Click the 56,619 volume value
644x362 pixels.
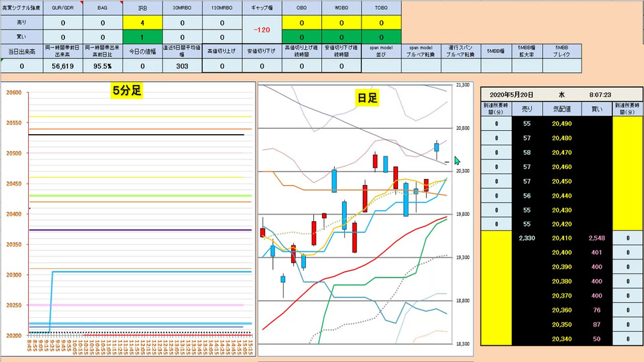tap(63, 66)
